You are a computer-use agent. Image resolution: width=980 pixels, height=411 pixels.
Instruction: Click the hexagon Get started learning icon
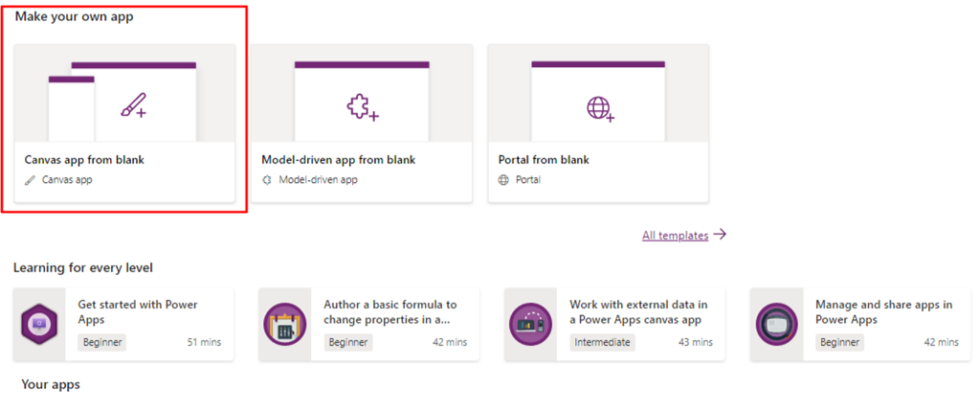[38, 324]
